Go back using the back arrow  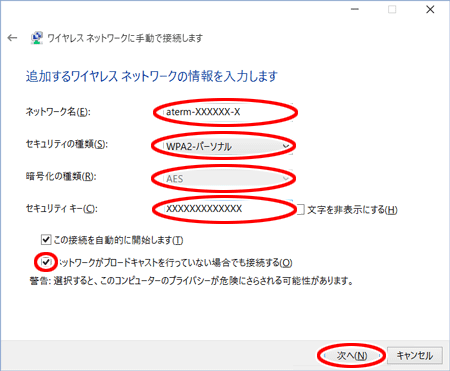point(12,38)
